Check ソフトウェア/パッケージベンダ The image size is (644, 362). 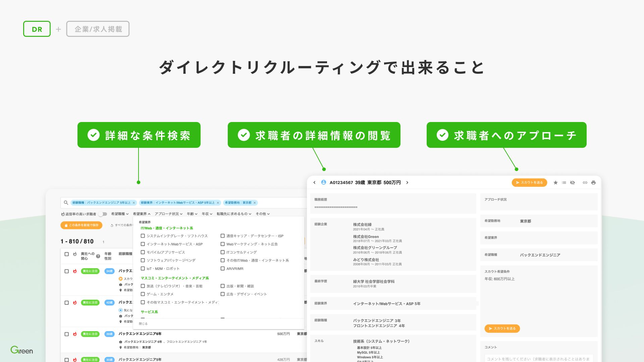click(143, 260)
